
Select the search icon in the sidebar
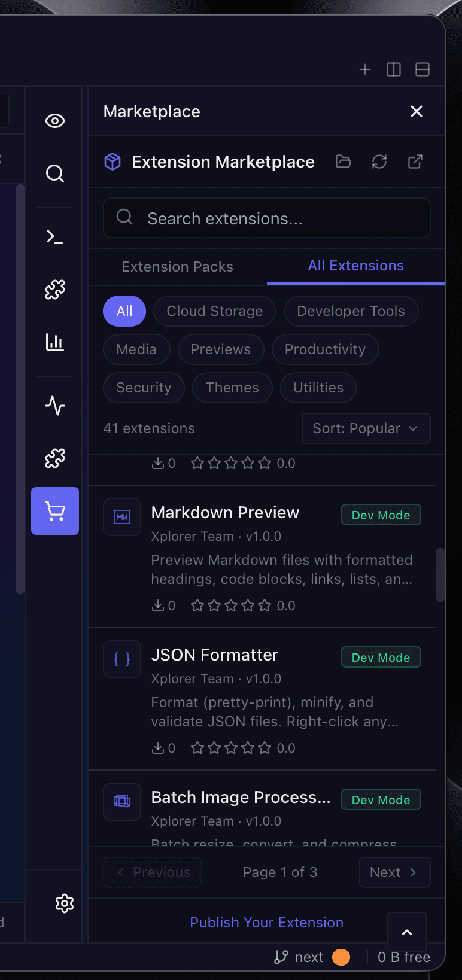point(54,174)
